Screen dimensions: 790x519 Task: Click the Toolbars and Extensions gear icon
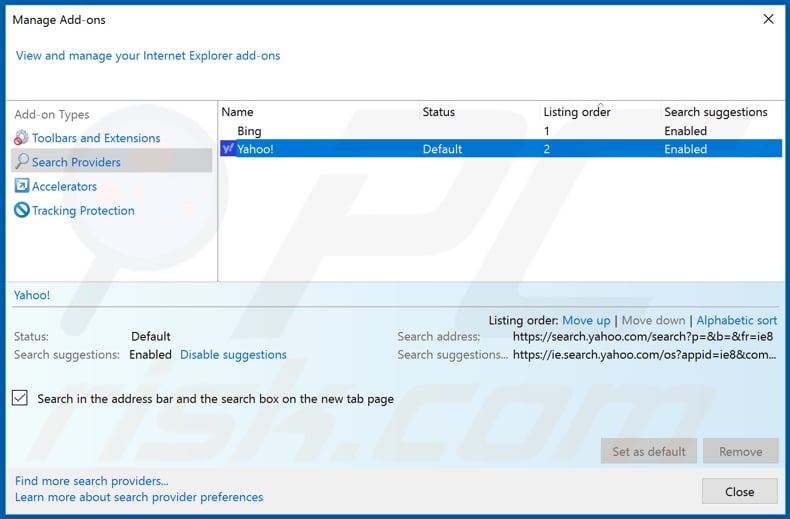(21, 138)
